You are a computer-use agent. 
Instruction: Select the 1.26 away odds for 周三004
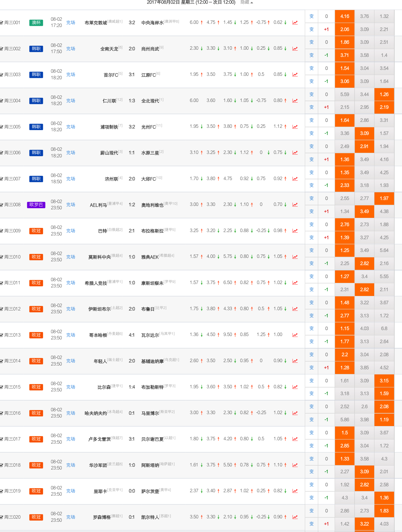384,94
